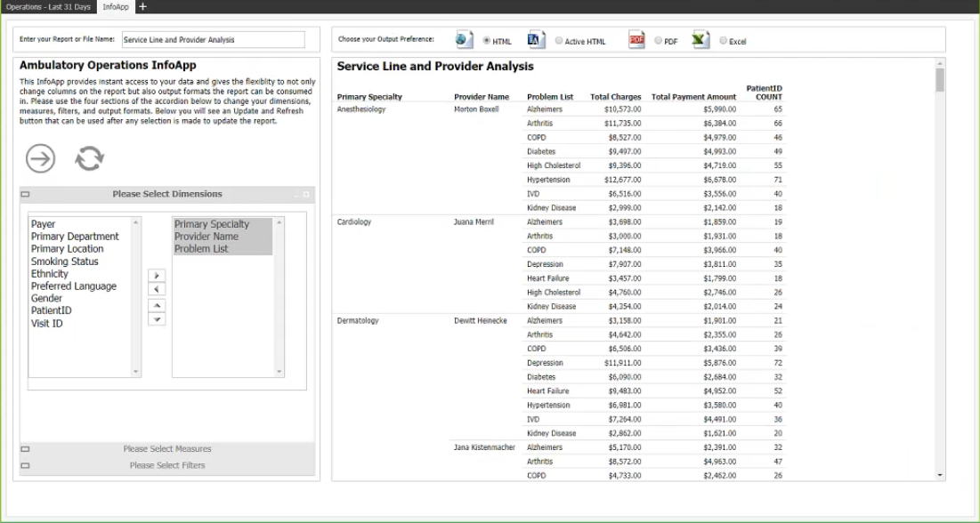Click the Service Line and Provider Analysis title

[435, 66]
